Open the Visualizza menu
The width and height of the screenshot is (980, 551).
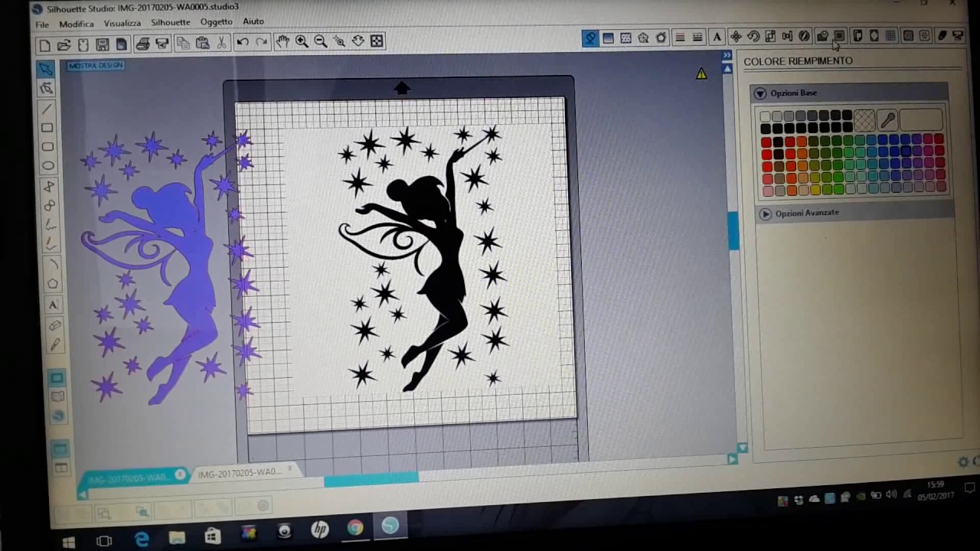(x=122, y=24)
